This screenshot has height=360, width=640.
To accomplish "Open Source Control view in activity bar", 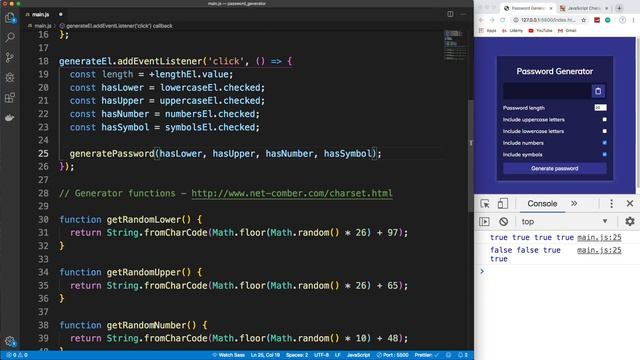I will [x=10, y=58].
